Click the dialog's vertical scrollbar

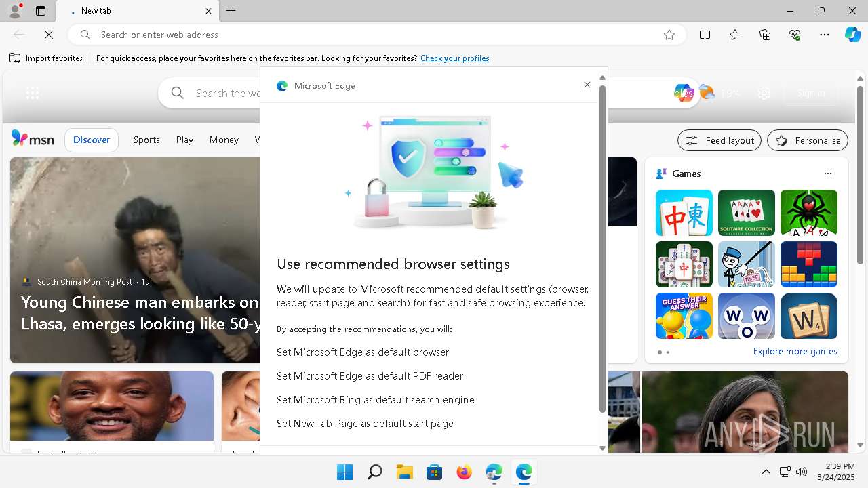pos(601,249)
